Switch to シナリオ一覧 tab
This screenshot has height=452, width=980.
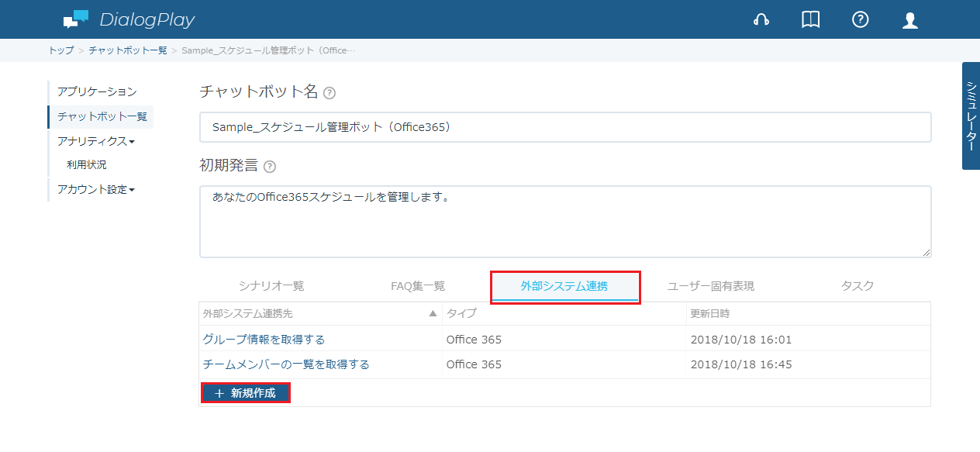271,286
